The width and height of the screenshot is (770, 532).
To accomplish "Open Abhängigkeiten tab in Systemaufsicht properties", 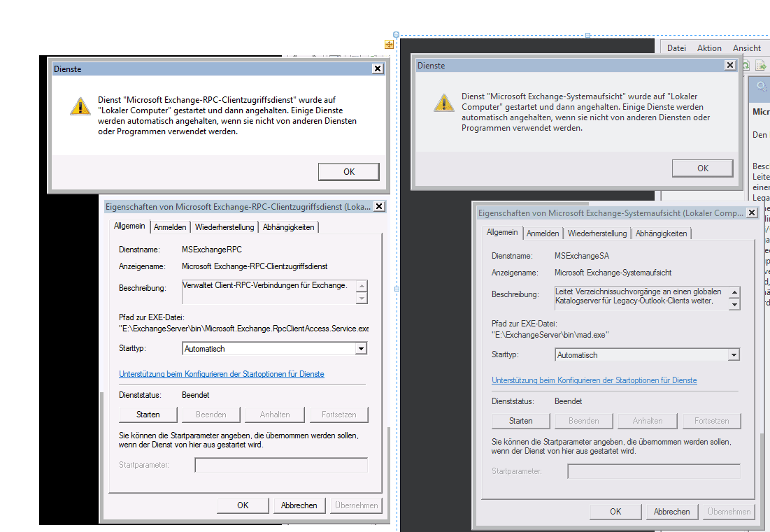I will (661, 233).
